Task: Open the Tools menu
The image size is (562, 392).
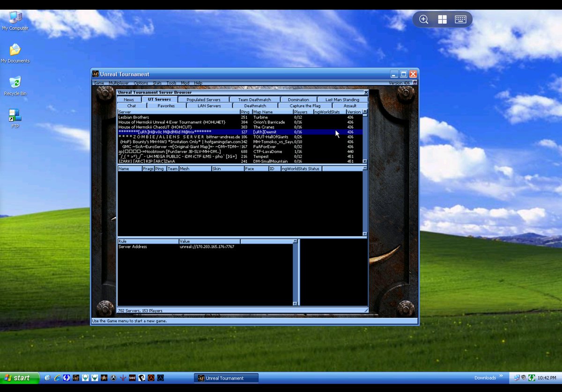Action: (x=171, y=83)
